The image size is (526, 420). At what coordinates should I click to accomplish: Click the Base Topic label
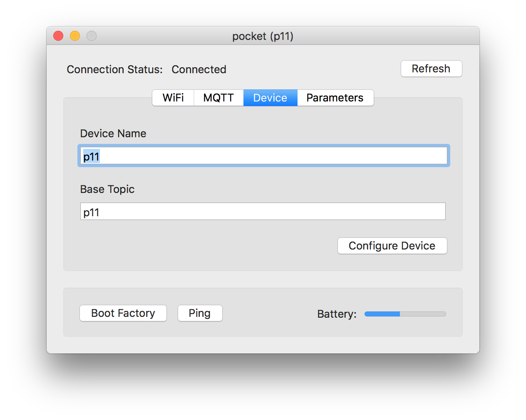(107, 189)
